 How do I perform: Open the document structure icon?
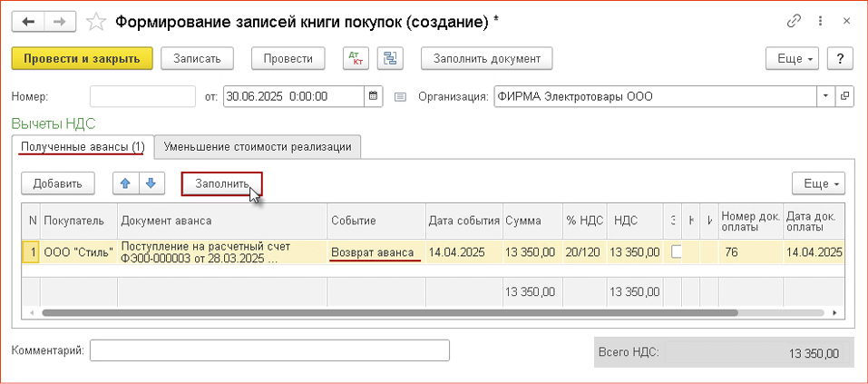(391, 58)
